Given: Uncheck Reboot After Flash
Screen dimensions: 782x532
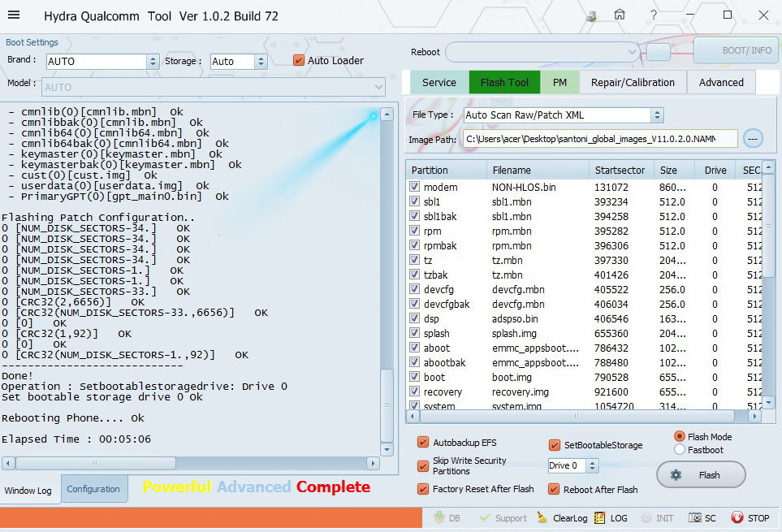Looking at the screenshot, I should pos(554,489).
